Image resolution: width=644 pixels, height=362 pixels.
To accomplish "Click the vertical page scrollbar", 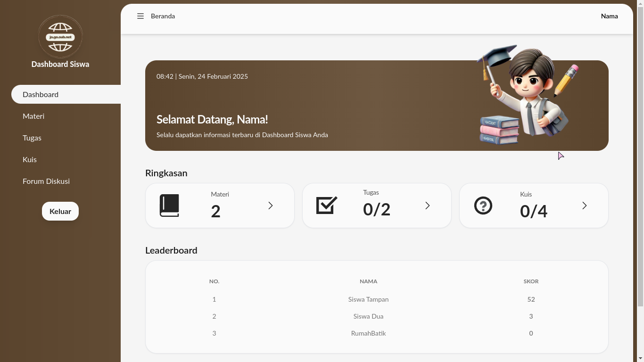I will (640, 156).
